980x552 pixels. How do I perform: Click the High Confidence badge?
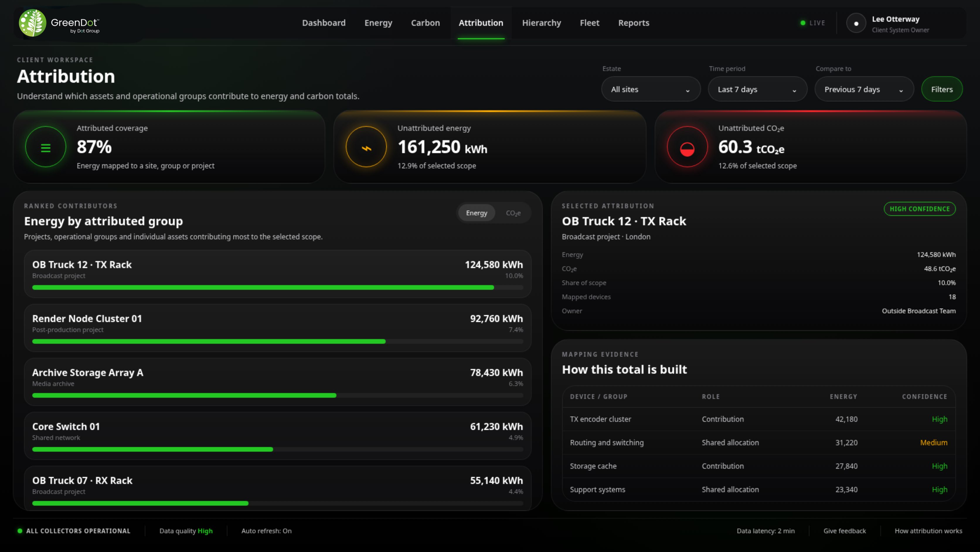pyautogui.click(x=920, y=209)
